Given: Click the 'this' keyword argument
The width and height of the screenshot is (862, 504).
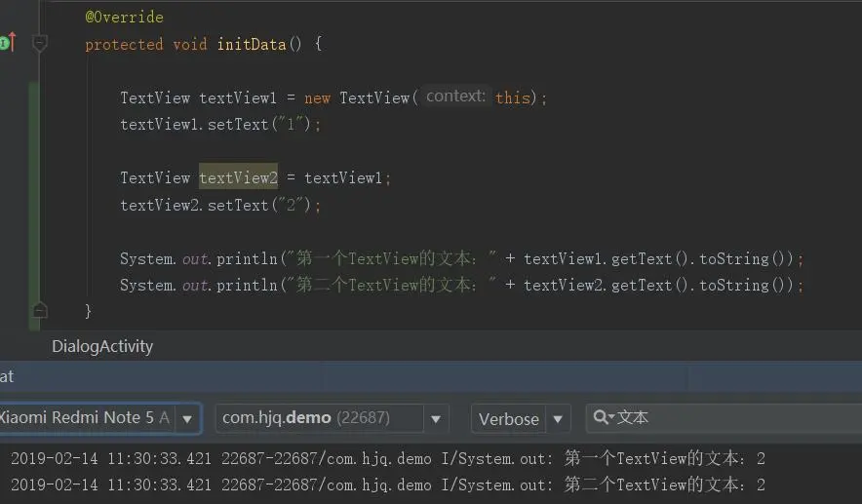Looking at the screenshot, I should coord(512,97).
